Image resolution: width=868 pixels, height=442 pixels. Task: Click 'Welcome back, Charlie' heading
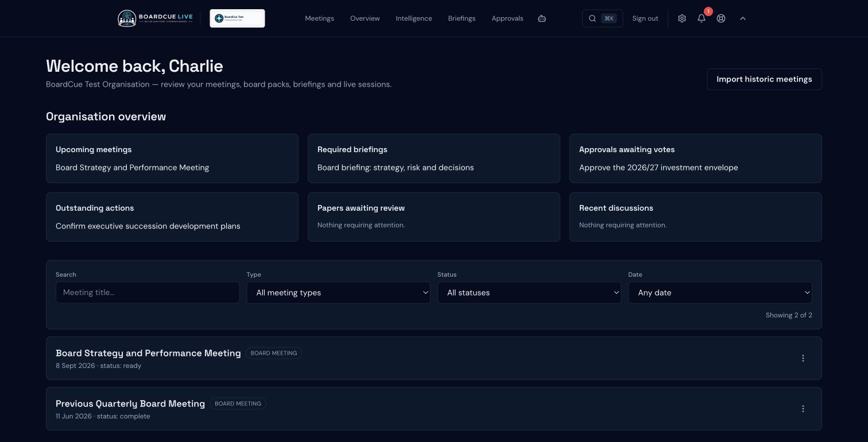[x=134, y=66]
